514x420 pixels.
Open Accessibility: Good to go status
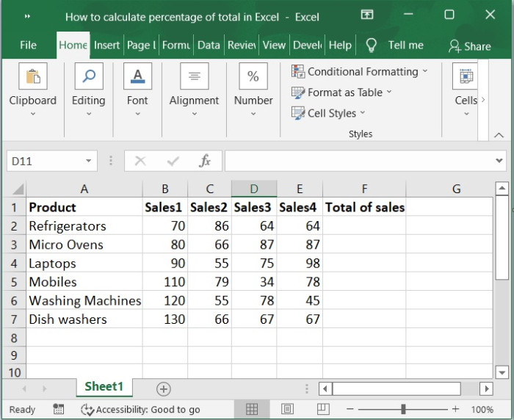[x=140, y=410]
